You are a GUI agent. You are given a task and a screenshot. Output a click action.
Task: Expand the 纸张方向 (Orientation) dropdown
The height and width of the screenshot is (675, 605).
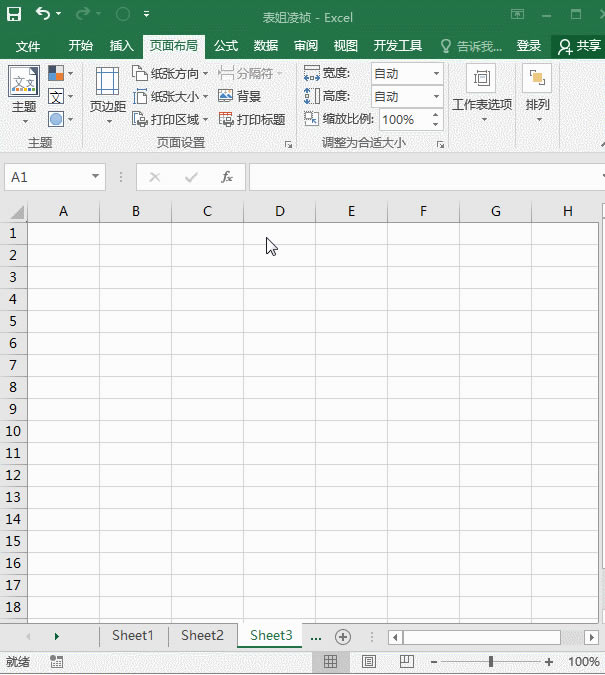206,73
